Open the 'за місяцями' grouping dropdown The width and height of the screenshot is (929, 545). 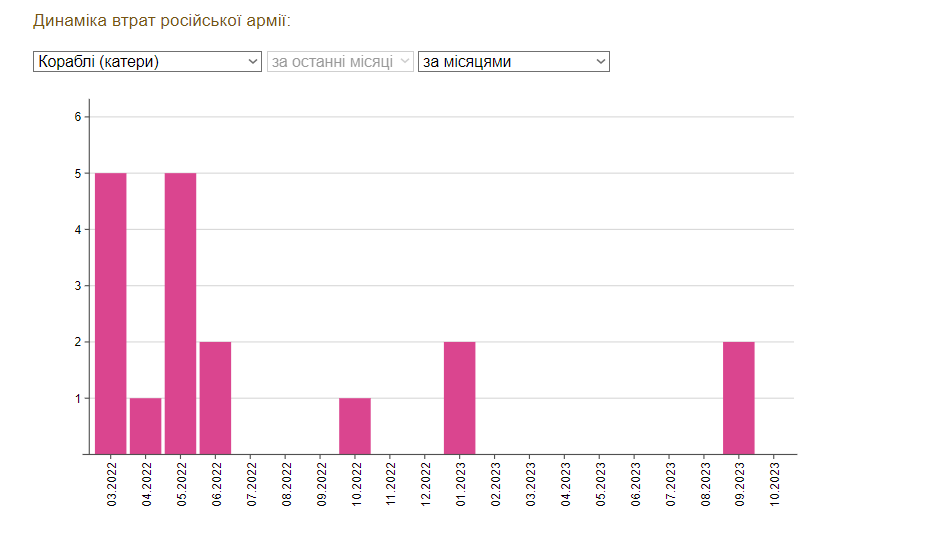pyautogui.click(x=514, y=62)
